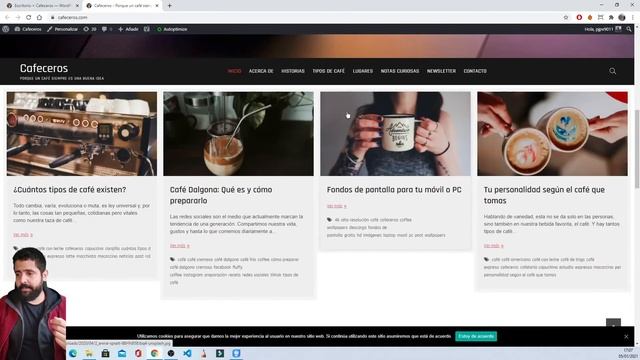Open the Chrome three-dot menu
Screen dimensions: 640x360
(633, 17)
